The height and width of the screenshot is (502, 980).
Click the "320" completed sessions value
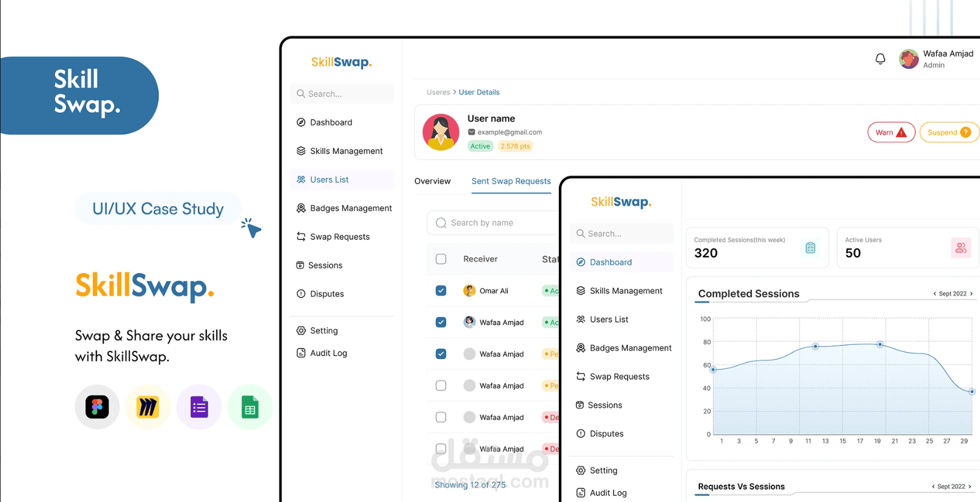(706, 253)
